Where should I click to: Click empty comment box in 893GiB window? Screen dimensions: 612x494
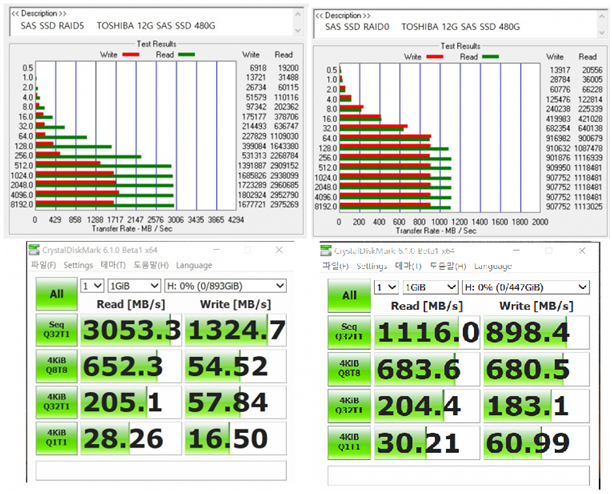[x=161, y=471]
